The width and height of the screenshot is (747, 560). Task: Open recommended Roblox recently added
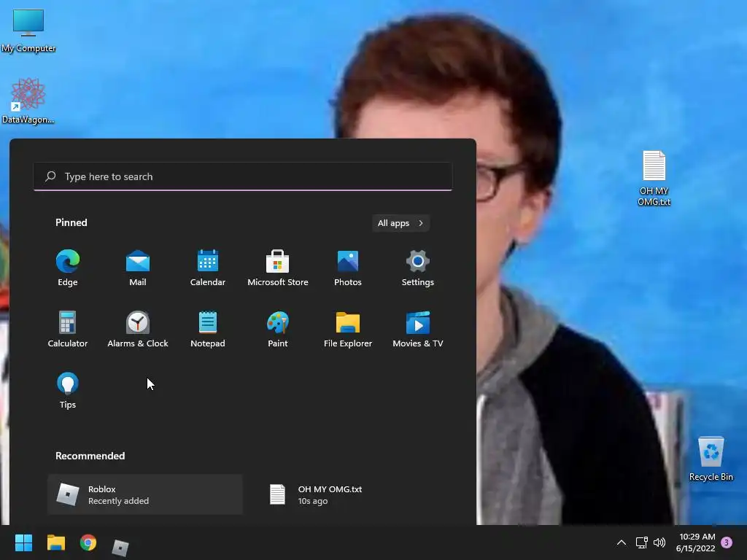(145, 494)
